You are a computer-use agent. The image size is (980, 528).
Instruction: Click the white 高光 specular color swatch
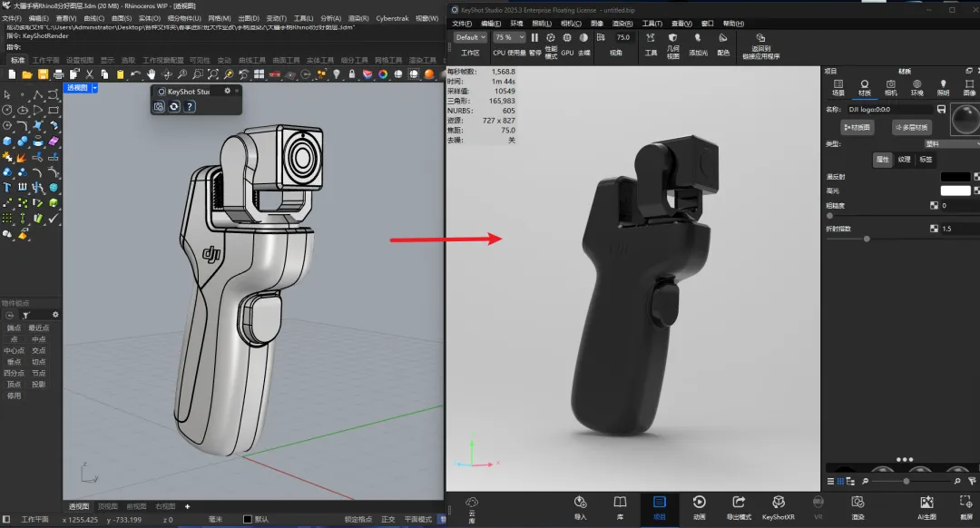(955, 191)
